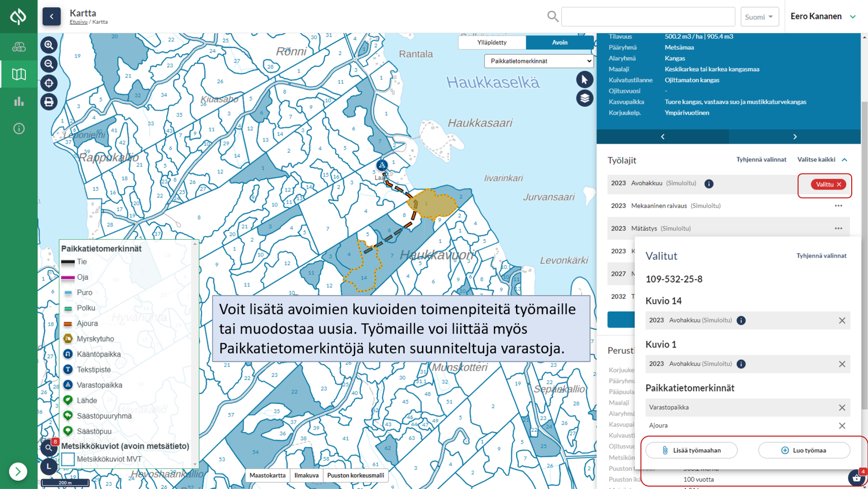Switch base map to Ilmakuva
This screenshot has height=489, width=868.
click(x=306, y=475)
